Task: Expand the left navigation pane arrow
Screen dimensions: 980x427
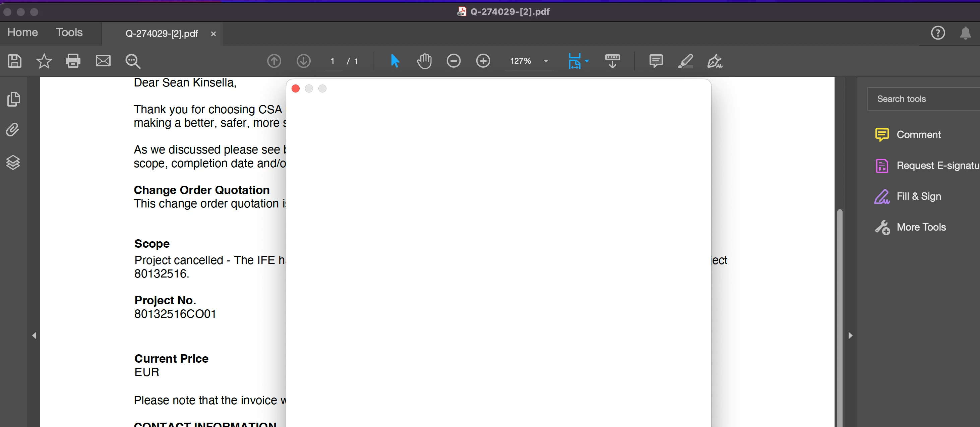Action: point(34,335)
